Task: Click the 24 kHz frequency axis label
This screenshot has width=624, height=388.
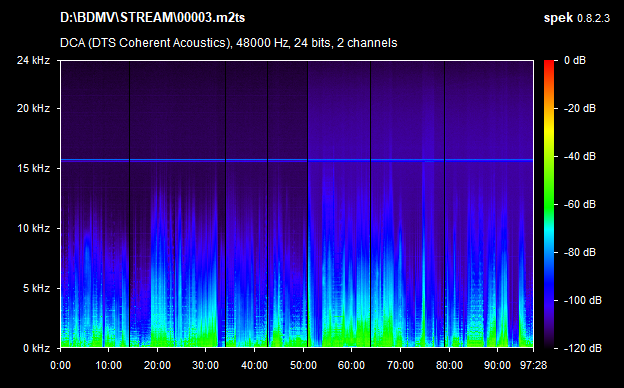Action: click(33, 60)
